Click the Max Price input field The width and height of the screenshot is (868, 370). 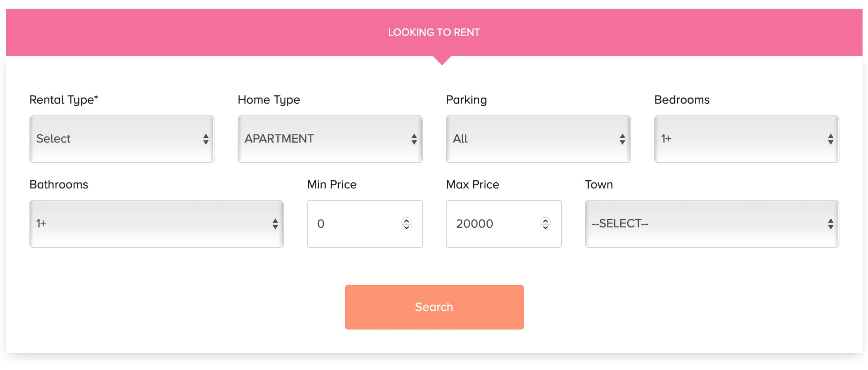pos(504,224)
